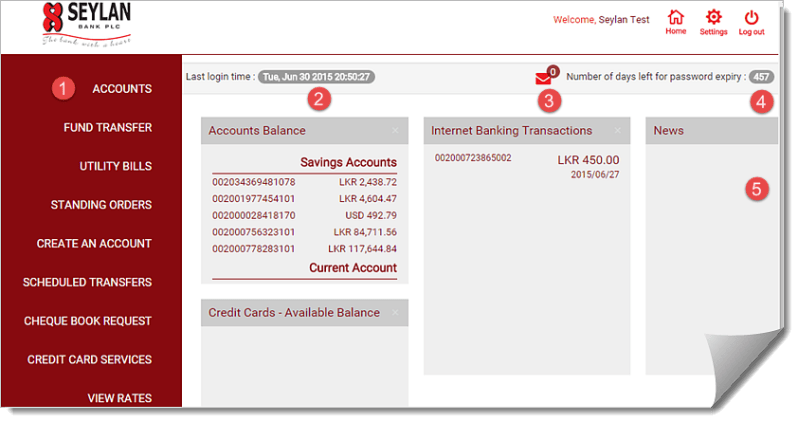Close the Accounts Balance panel

point(395,131)
